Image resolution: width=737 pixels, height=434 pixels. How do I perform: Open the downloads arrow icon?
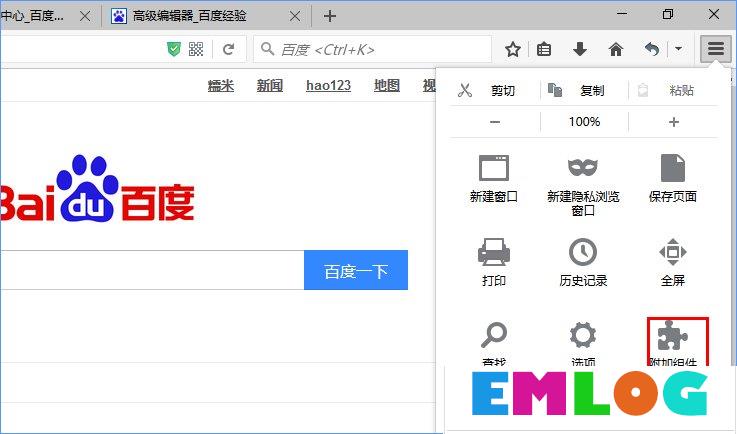(580, 49)
